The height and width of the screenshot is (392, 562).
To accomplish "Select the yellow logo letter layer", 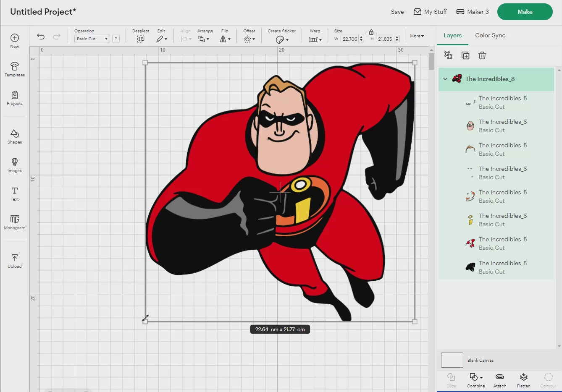I will tap(496, 220).
